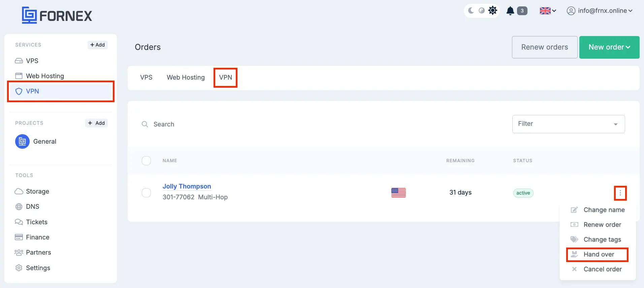The width and height of the screenshot is (644, 288).
Task: Open the Jolly Thompson order link
Action: coord(187,186)
